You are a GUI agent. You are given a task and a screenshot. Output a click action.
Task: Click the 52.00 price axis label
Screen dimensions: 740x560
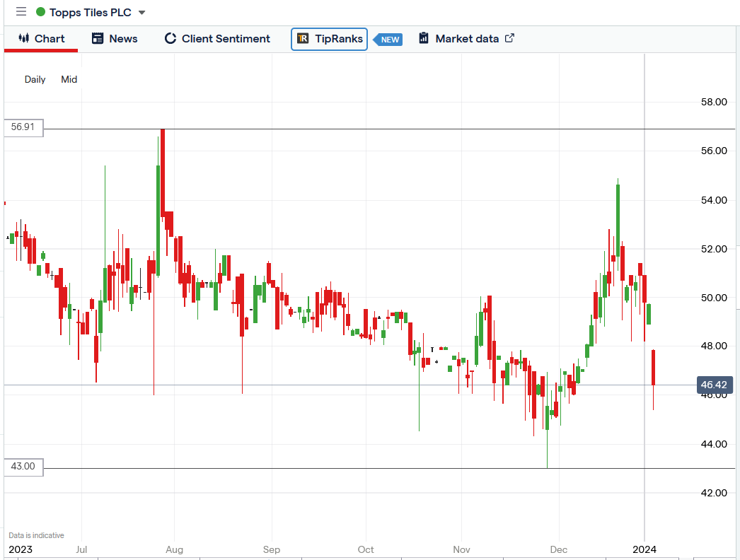[714, 249]
